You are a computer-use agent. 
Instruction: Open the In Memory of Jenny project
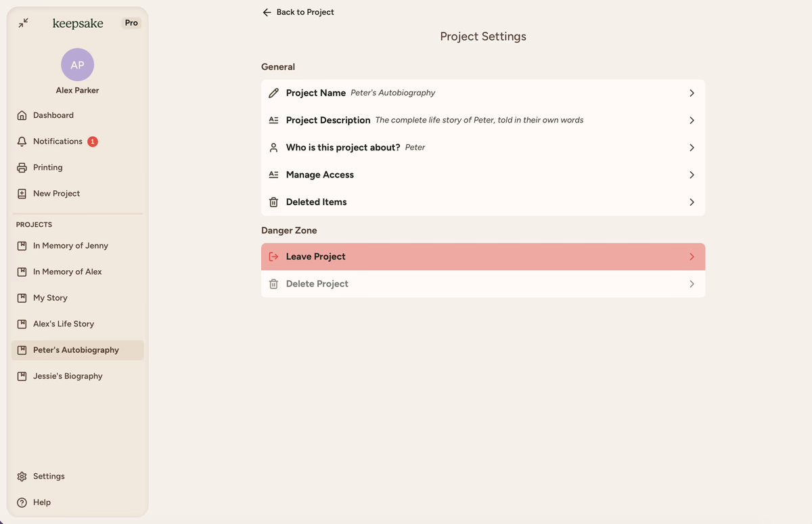point(70,246)
